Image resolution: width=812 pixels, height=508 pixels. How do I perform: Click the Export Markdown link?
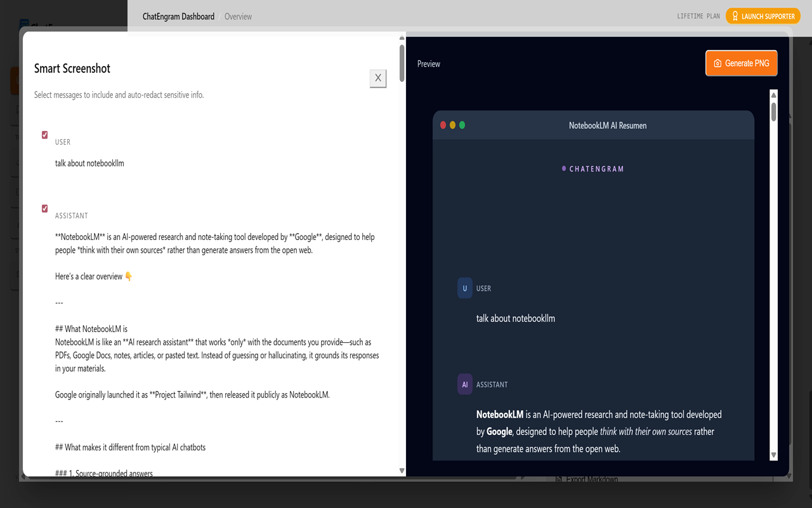[x=592, y=478]
